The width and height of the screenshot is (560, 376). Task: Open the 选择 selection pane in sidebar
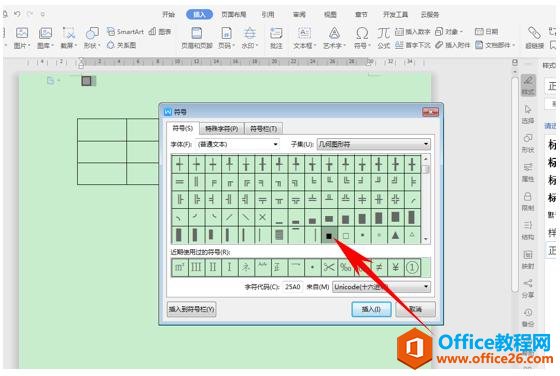point(528,114)
